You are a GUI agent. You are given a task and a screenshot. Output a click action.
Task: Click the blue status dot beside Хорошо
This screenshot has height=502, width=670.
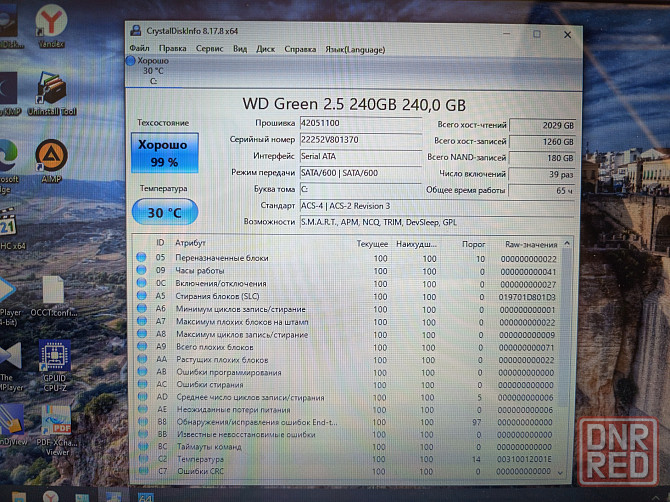tap(131, 61)
